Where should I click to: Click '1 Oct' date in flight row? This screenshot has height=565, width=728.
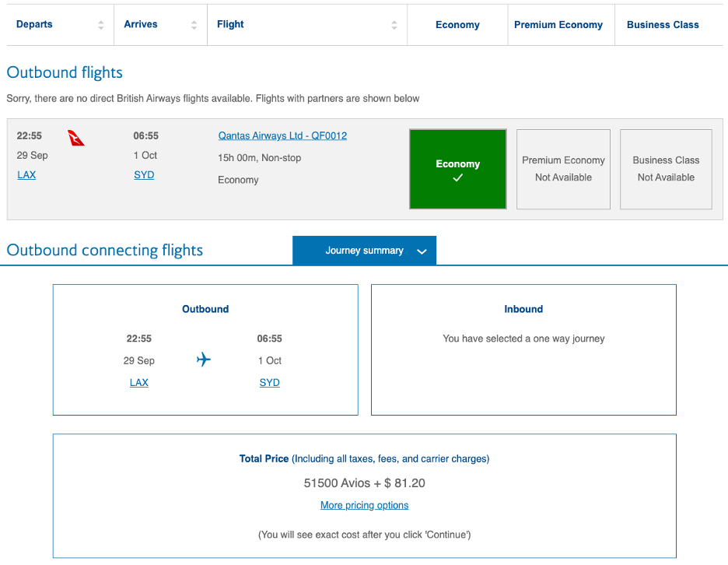tap(145, 155)
